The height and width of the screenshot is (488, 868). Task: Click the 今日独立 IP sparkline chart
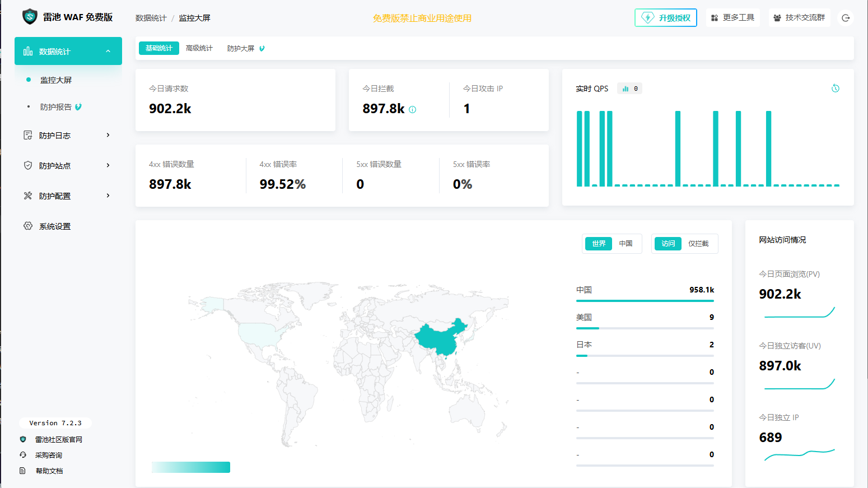point(800,454)
